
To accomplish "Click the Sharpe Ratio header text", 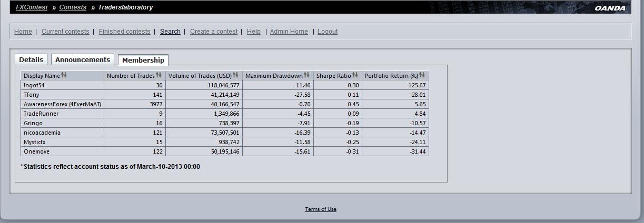I will (x=334, y=76).
